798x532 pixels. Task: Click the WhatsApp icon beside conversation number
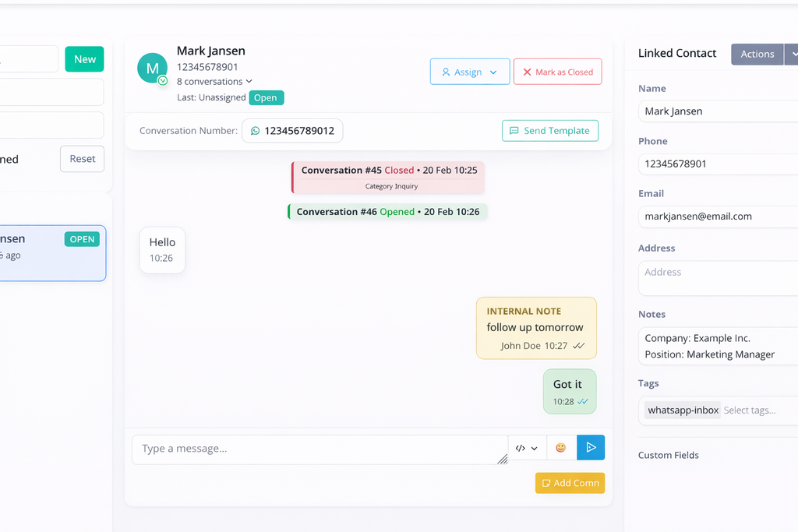255,131
